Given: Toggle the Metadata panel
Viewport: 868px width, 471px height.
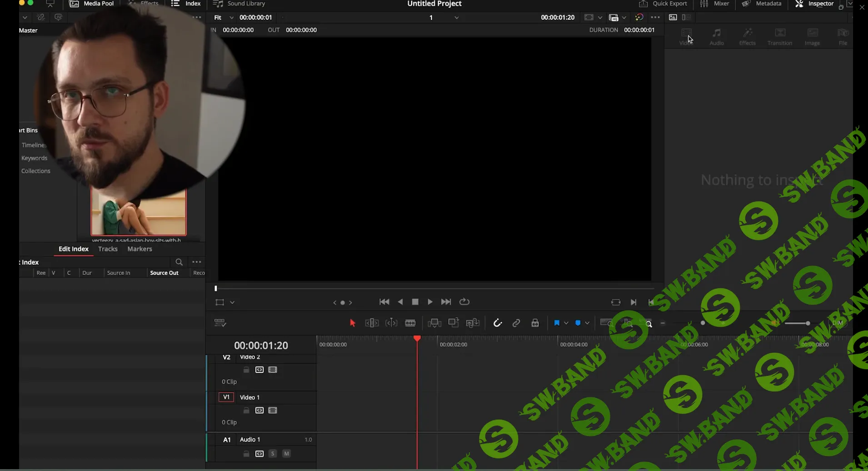Looking at the screenshot, I should click(x=761, y=4).
